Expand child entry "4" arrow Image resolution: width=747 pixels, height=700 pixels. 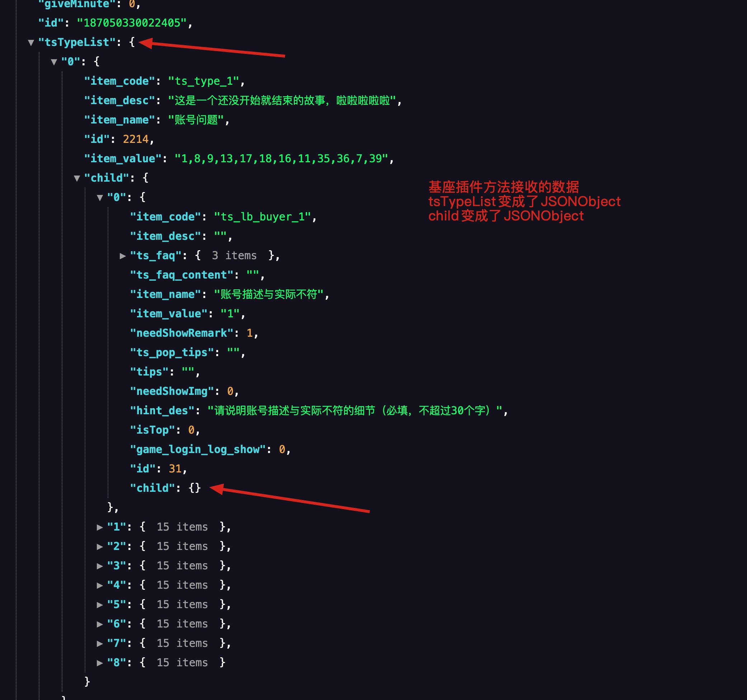[100, 585]
